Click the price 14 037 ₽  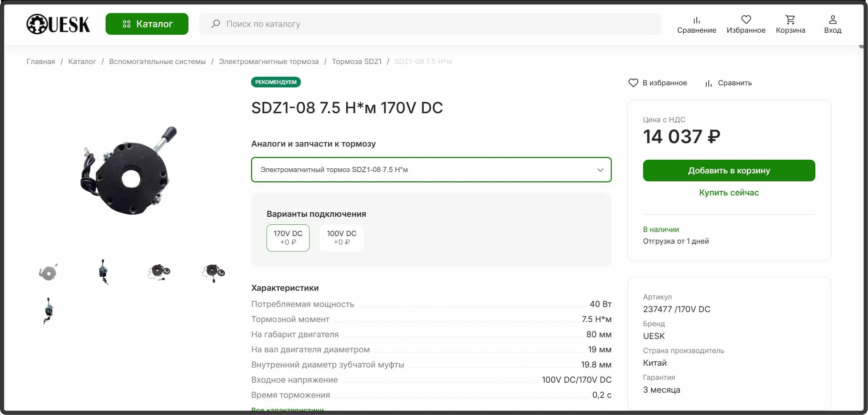coord(682,136)
